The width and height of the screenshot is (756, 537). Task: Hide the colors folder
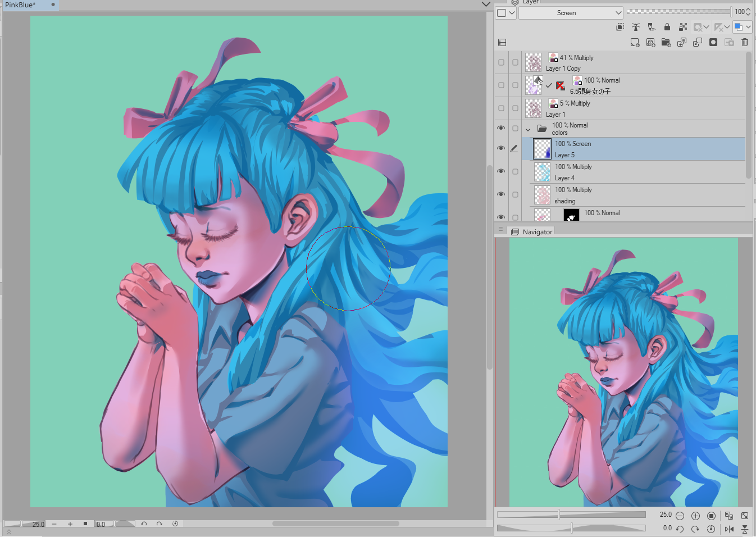coord(501,128)
